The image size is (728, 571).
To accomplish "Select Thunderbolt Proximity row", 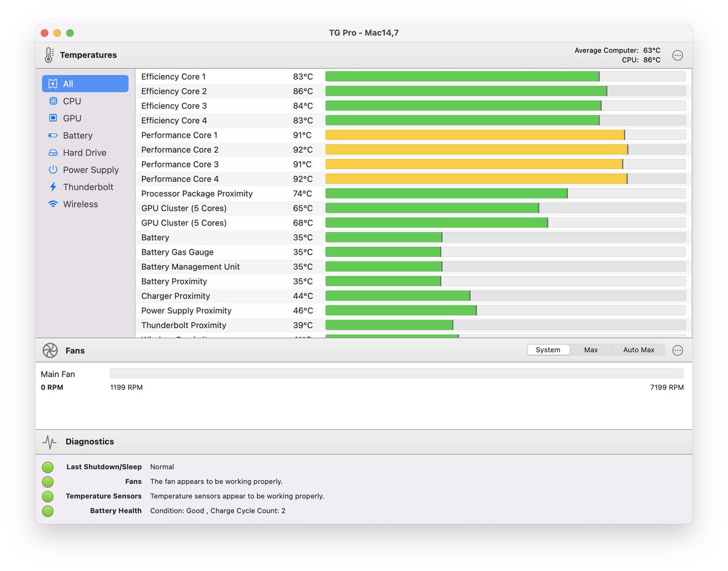I will pyautogui.click(x=414, y=325).
